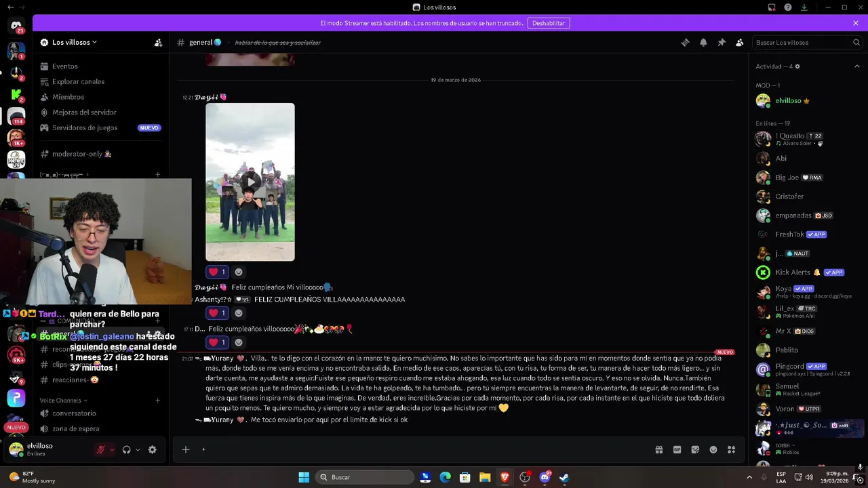Open Los villosos server name dropdown

(75, 42)
